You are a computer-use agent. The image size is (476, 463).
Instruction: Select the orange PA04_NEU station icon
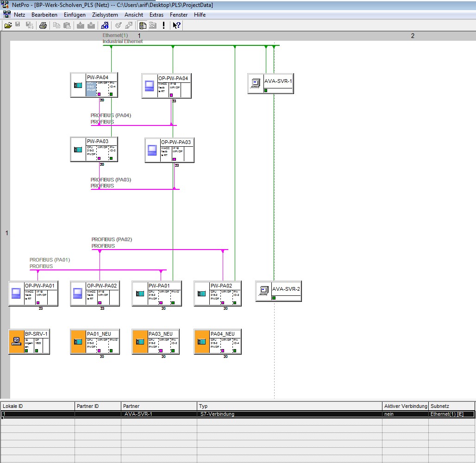[202, 342]
